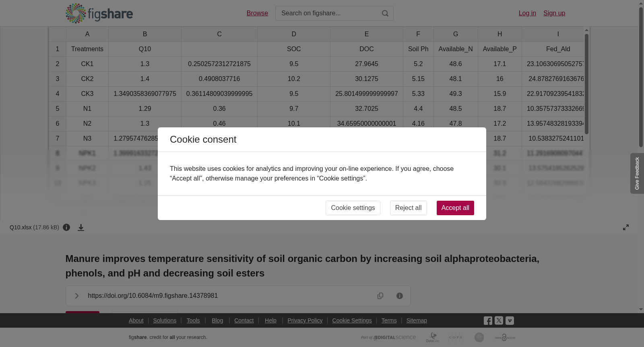Open Contact footer link
644x347 pixels.
pyautogui.click(x=244, y=320)
